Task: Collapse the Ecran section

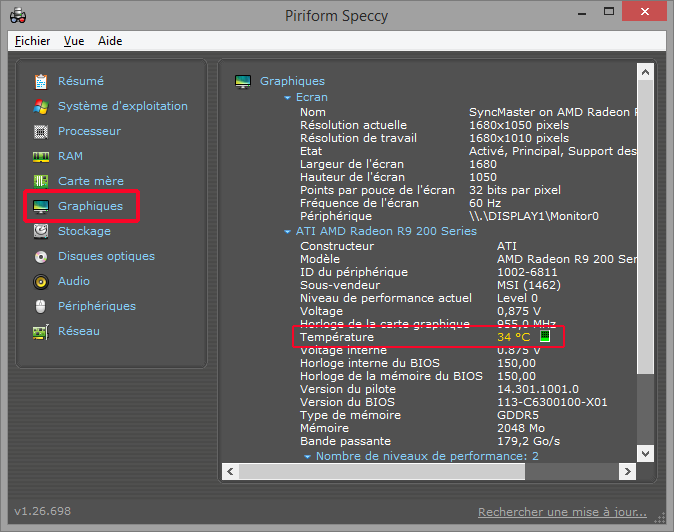Action: tap(288, 98)
